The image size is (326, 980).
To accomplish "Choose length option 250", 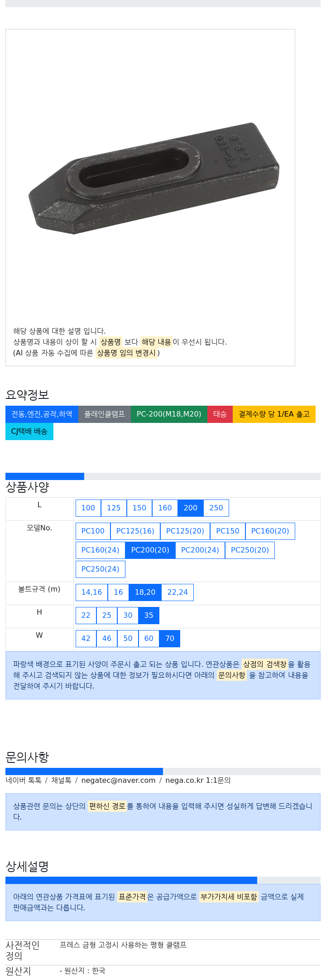I will coord(216,508).
